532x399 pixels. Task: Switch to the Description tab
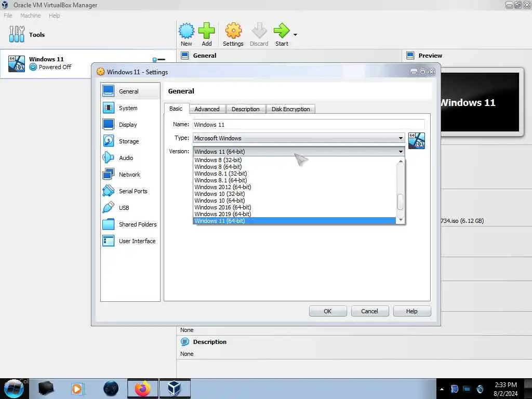pyautogui.click(x=245, y=109)
